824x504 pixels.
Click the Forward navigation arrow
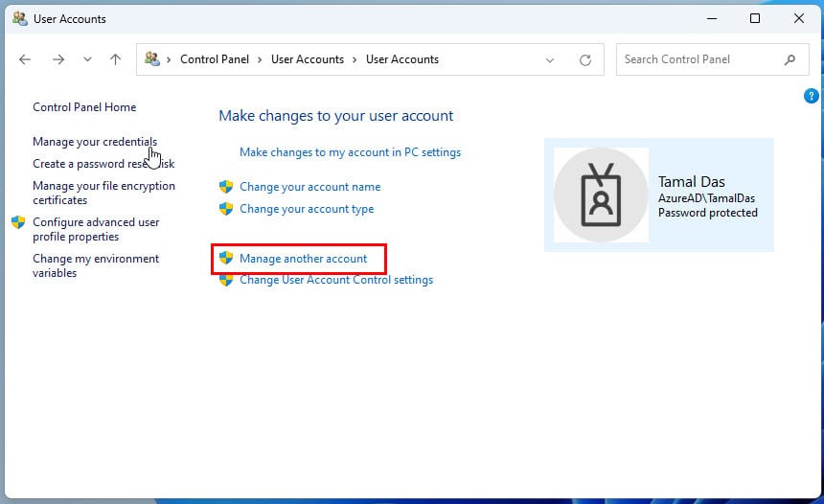click(x=58, y=59)
